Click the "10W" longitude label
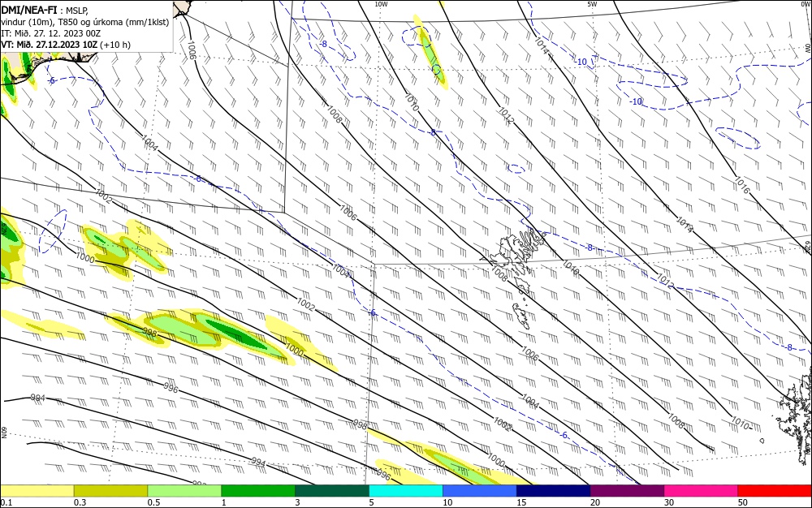812x508 pixels. pyautogui.click(x=381, y=4)
